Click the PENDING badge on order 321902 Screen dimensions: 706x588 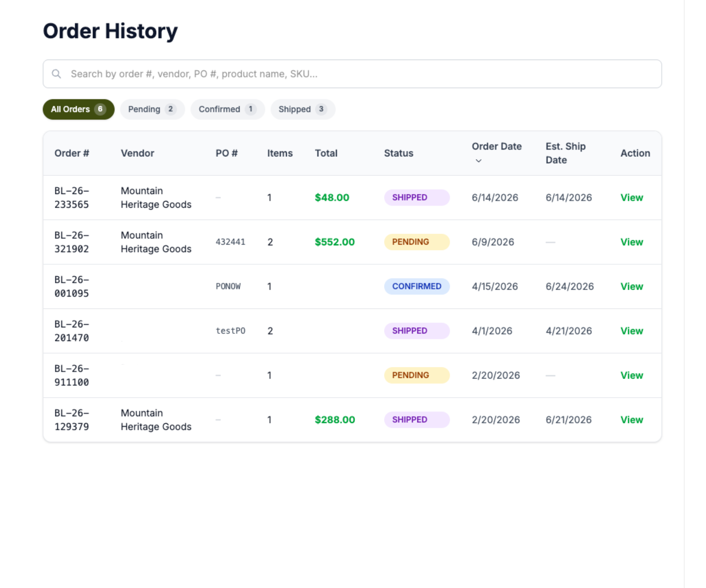pyautogui.click(x=417, y=242)
